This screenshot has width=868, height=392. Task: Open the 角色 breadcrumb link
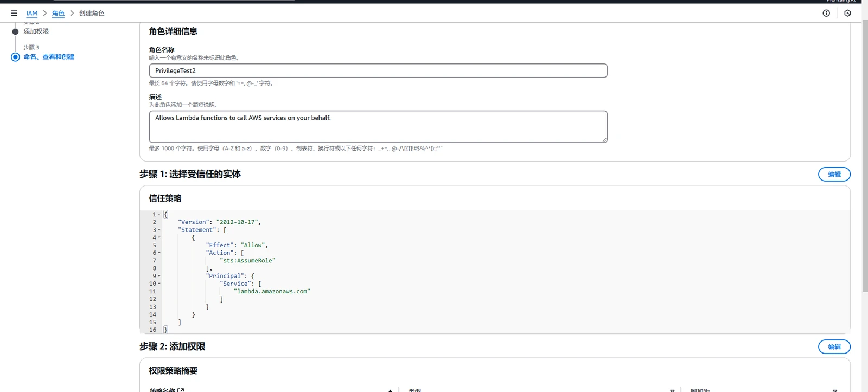[58, 13]
